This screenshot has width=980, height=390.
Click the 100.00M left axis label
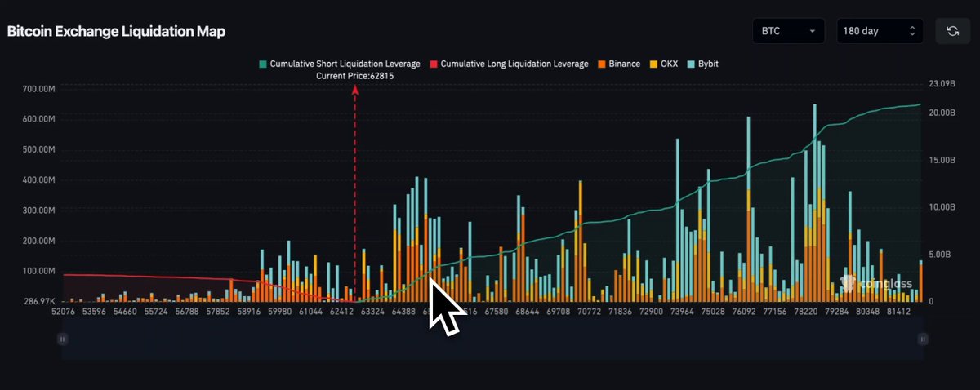coord(38,271)
